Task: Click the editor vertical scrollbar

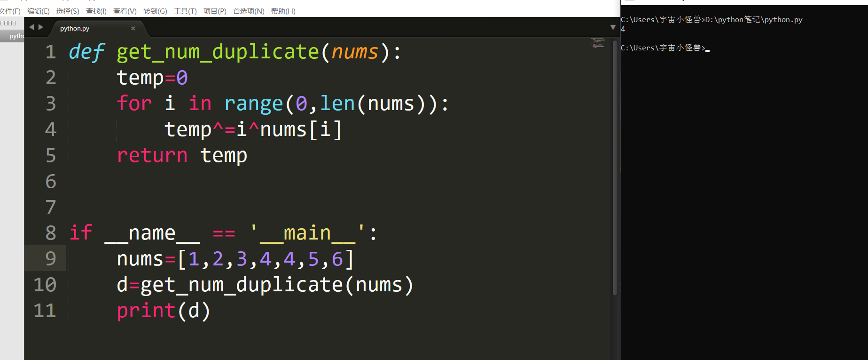Action: click(615, 168)
